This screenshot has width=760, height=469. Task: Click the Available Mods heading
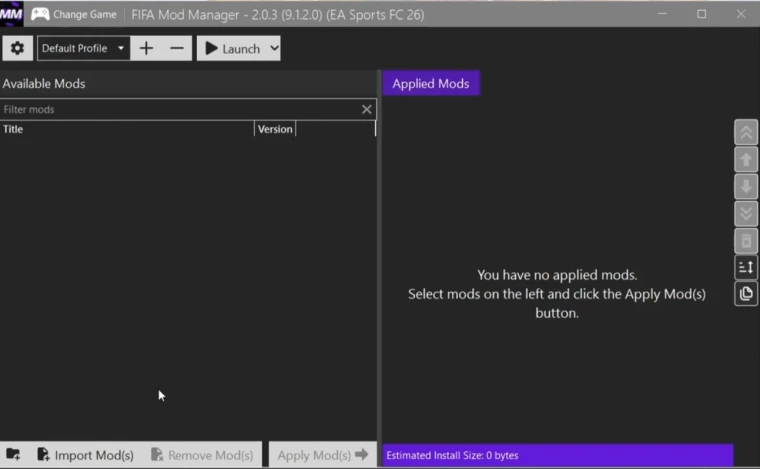point(44,83)
